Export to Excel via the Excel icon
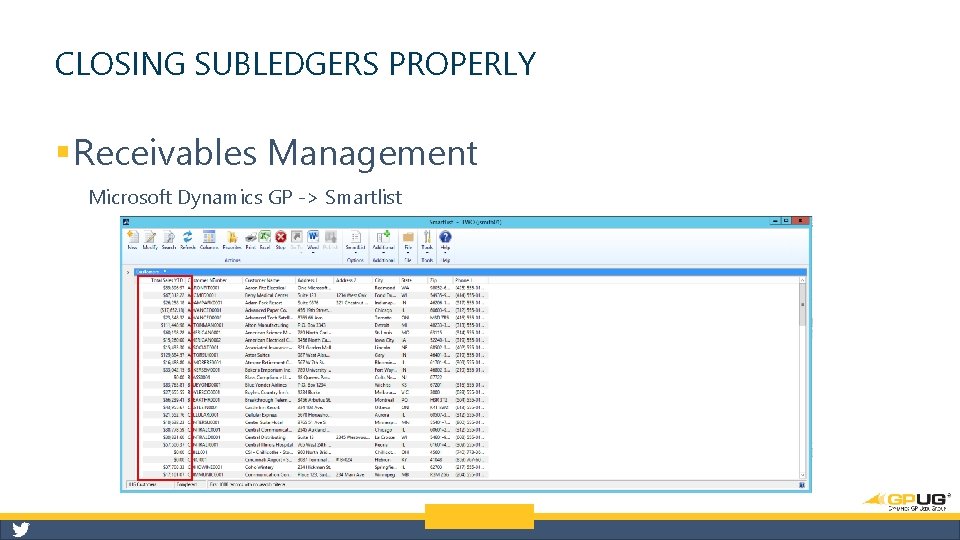This screenshot has width=960, height=540. click(264, 237)
